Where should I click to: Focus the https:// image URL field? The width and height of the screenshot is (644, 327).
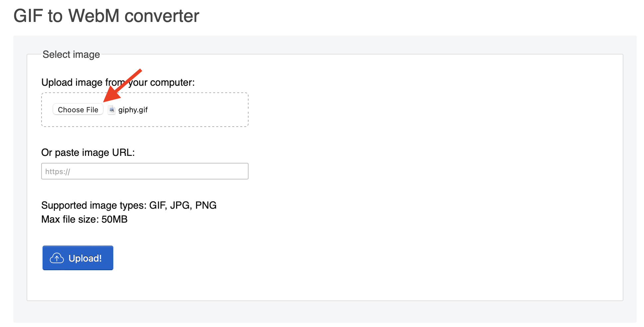click(145, 171)
